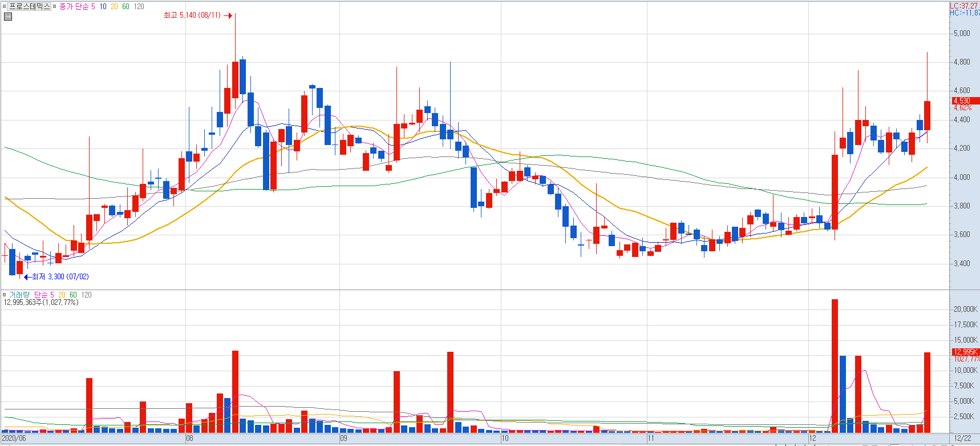Click the 11 month label on time axis
The width and height of the screenshot is (980, 446).
[651, 439]
